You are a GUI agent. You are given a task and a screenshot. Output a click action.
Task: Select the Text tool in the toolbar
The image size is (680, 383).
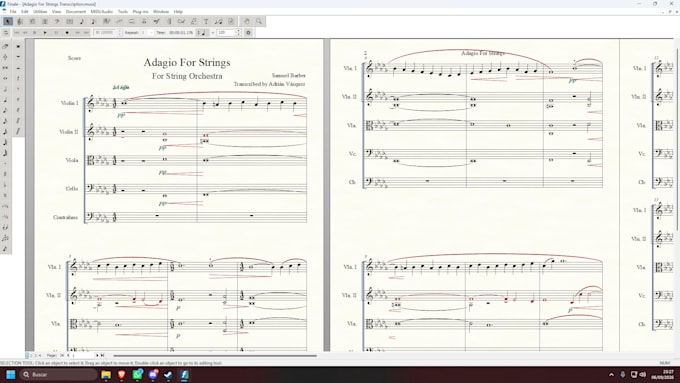pos(206,21)
